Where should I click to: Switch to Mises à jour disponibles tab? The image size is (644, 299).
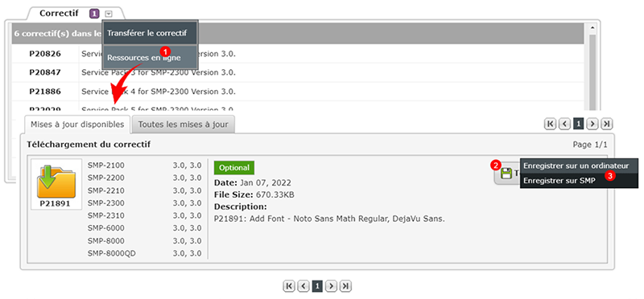(x=77, y=125)
